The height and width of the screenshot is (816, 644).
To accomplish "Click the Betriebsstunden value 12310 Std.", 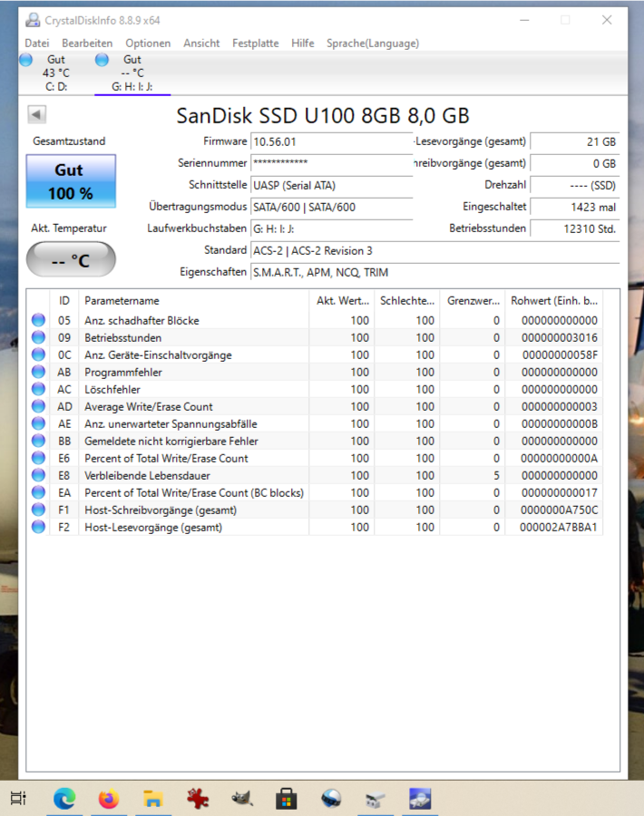I will click(x=575, y=229).
